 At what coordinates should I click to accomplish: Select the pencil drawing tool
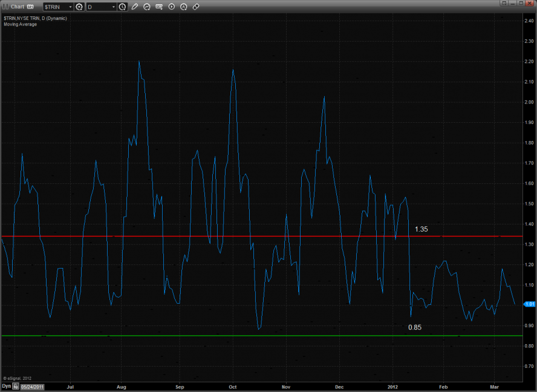pyautogui.click(x=135, y=7)
